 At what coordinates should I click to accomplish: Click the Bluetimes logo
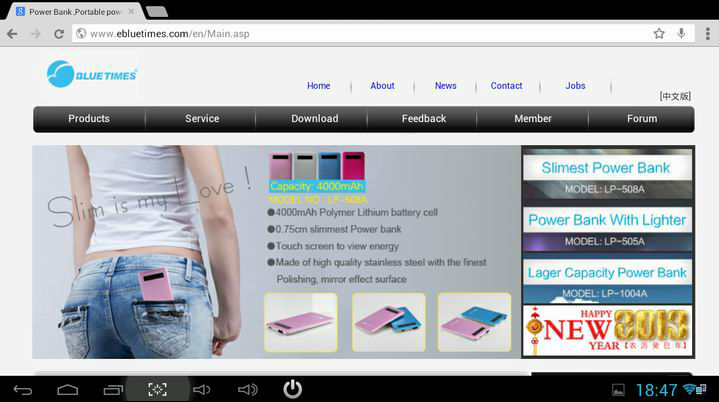click(92, 74)
